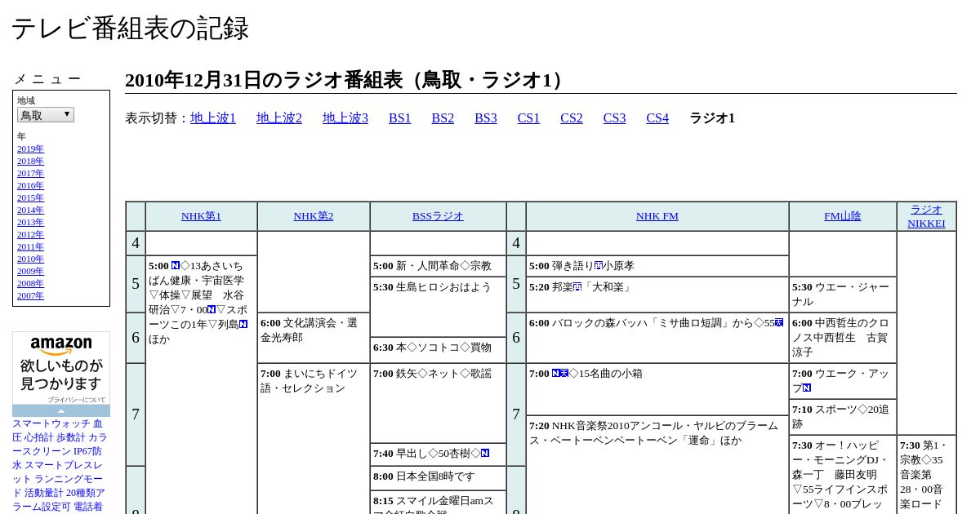Viewport: 980px width, 514px height.
Task: Open 2007年 year link
Action: [30, 295]
